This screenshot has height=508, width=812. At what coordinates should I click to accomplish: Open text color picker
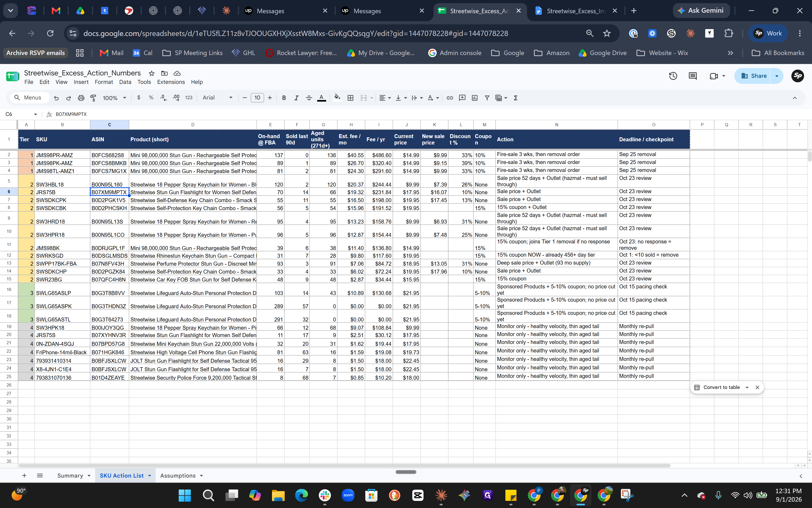tap(321, 98)
